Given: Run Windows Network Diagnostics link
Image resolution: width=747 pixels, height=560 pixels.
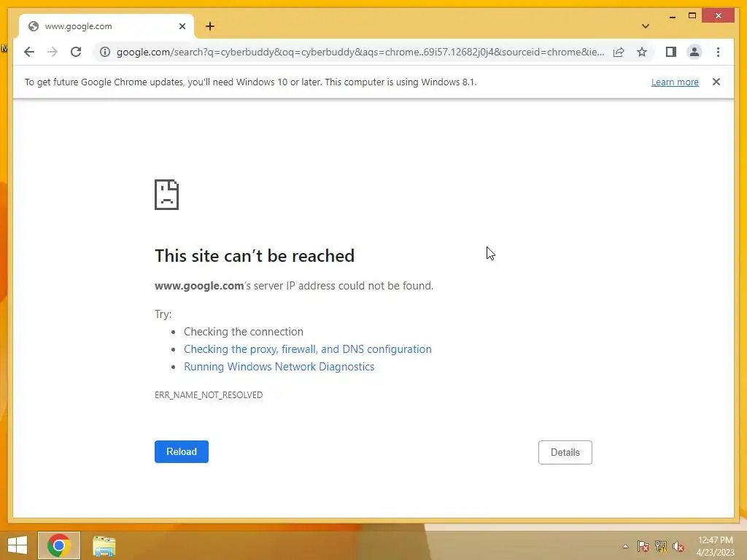Looking at the screenshot, I should pos(279,367).
